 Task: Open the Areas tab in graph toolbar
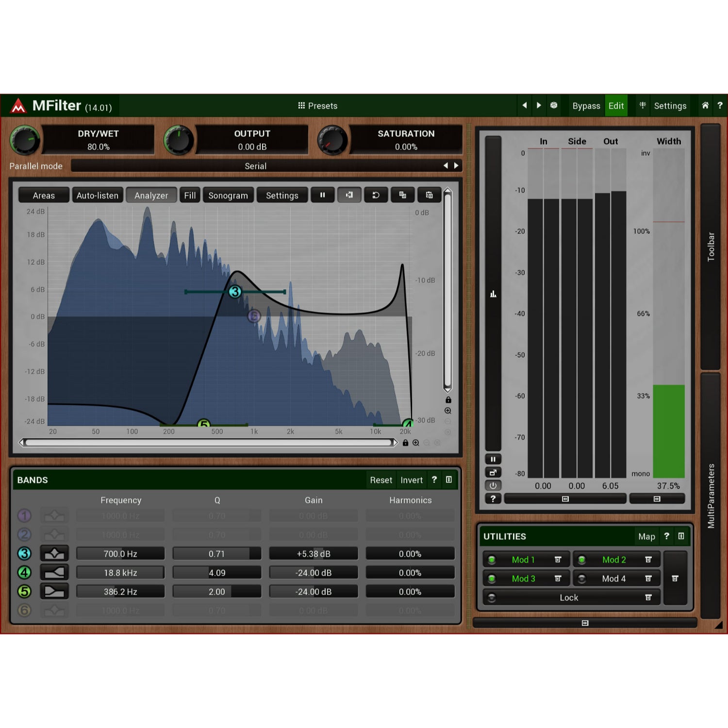(44, 195)
